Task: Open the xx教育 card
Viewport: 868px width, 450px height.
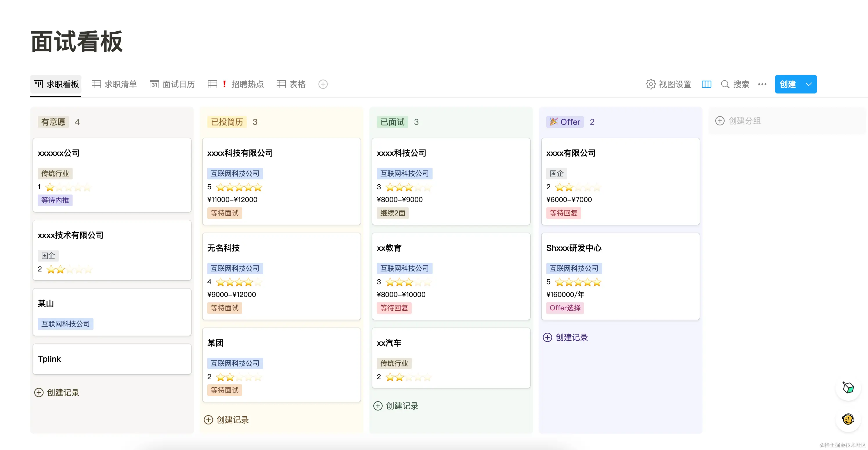Action: pos(451,276)
